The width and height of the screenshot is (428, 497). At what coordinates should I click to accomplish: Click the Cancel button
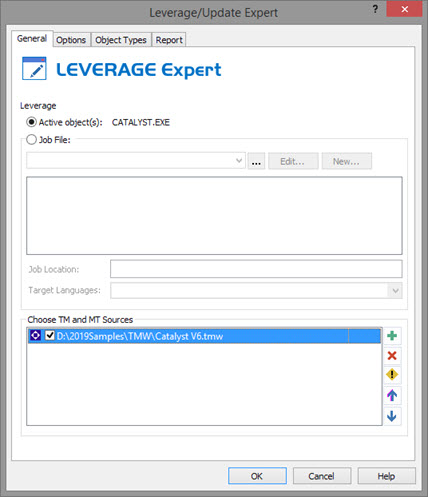(x=322, y=476)
